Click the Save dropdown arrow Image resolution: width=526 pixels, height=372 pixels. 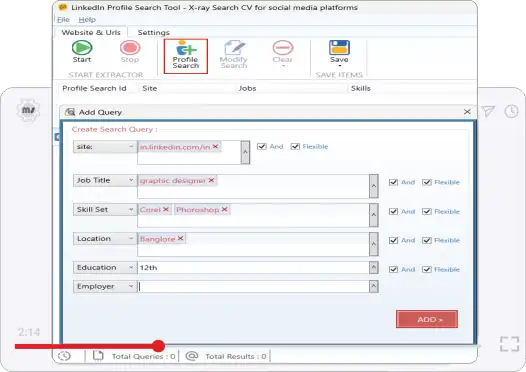[339, 66]
